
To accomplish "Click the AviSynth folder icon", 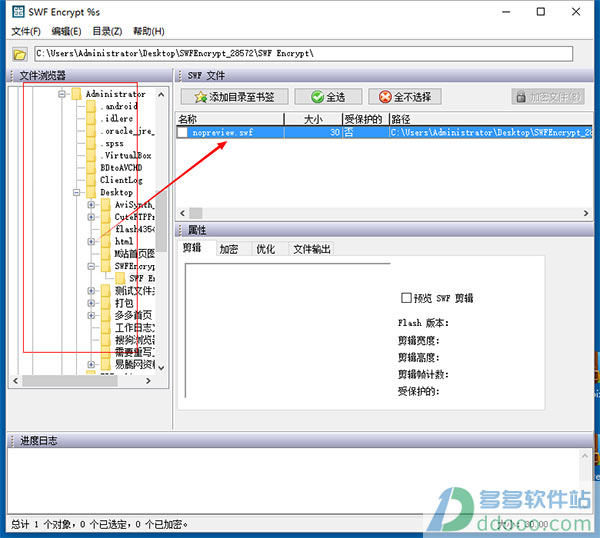I will click(106, 205).
